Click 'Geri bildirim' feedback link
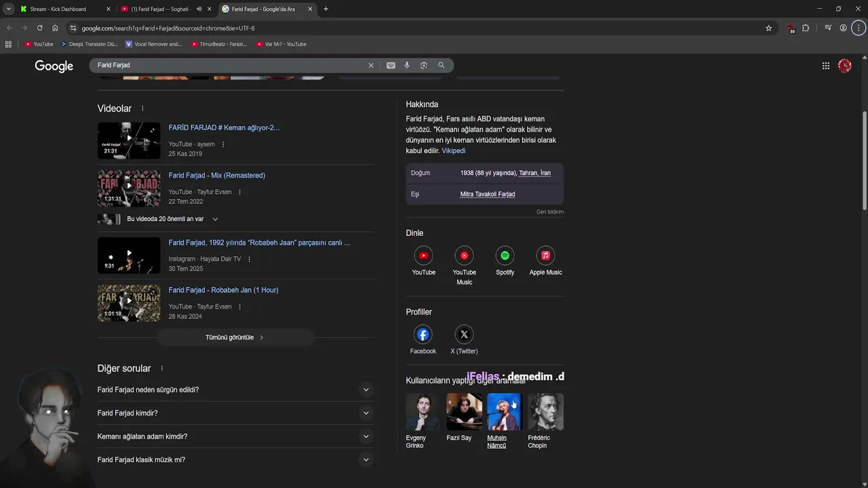Screen dimensions: 868x488 (550, 211)
